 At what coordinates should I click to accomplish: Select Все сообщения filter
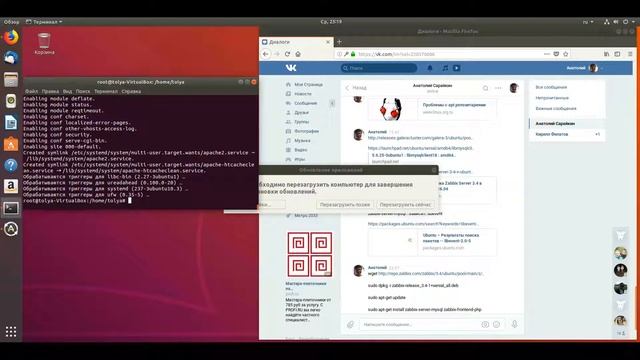[551, 87]
